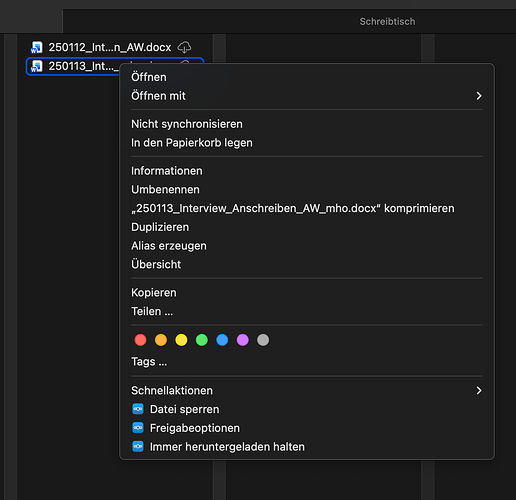Expand the Schnellaktionen submenu chevron
Viewport: 516px width, 500px height.
[479, 390]
